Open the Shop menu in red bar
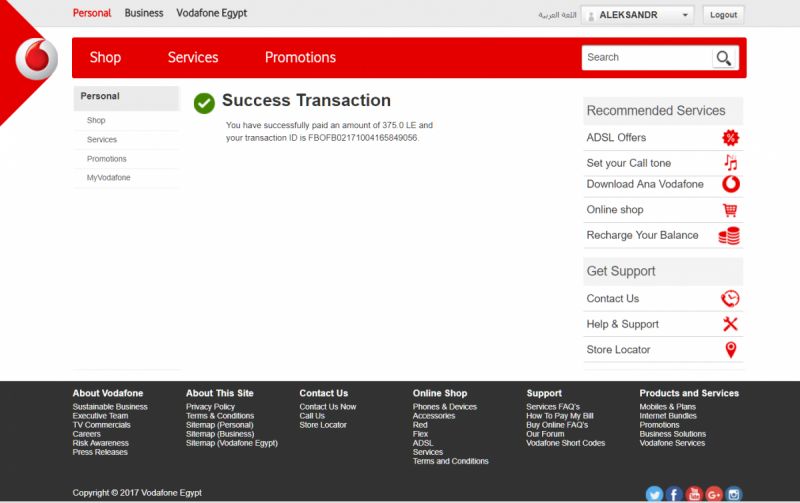The height and width of the screenshot is (503, 800). (105, 57)
